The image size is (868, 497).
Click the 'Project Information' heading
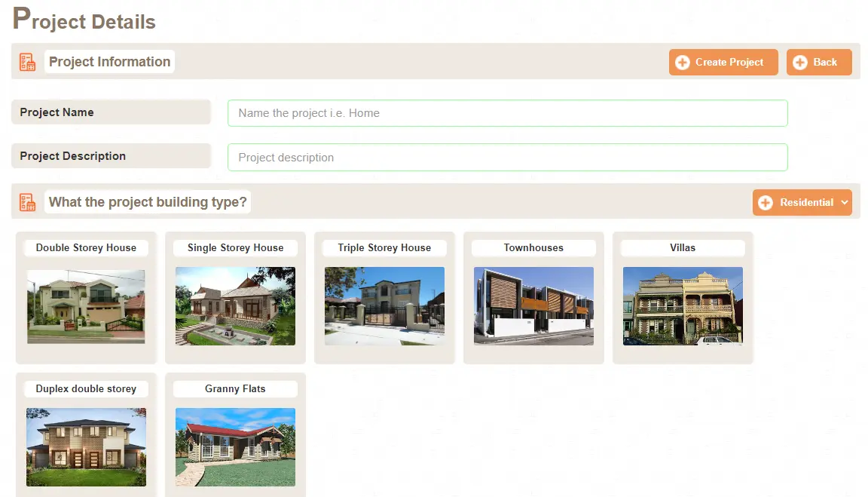109,62
